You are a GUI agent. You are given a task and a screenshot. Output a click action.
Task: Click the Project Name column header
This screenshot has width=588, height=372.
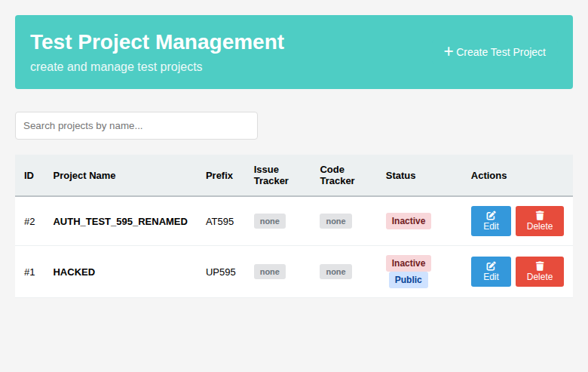pyautogui.click(x=84, y=176)
